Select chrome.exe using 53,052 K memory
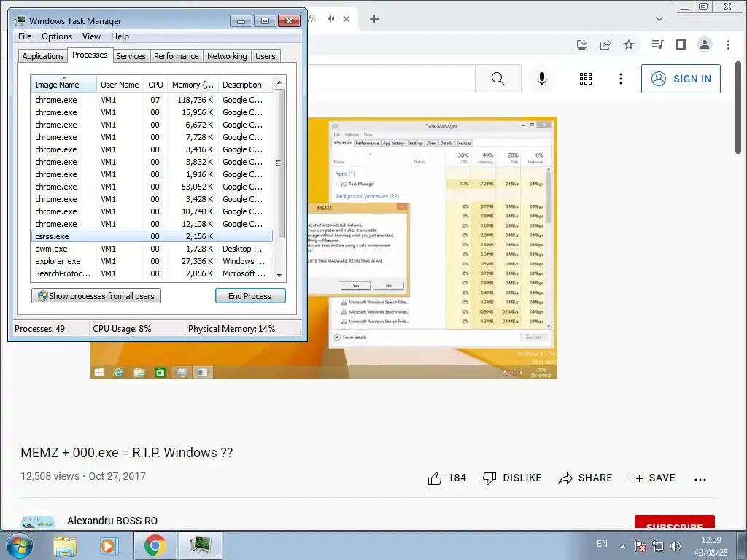This screenshot has width=747, height=560. click(152, 187)
